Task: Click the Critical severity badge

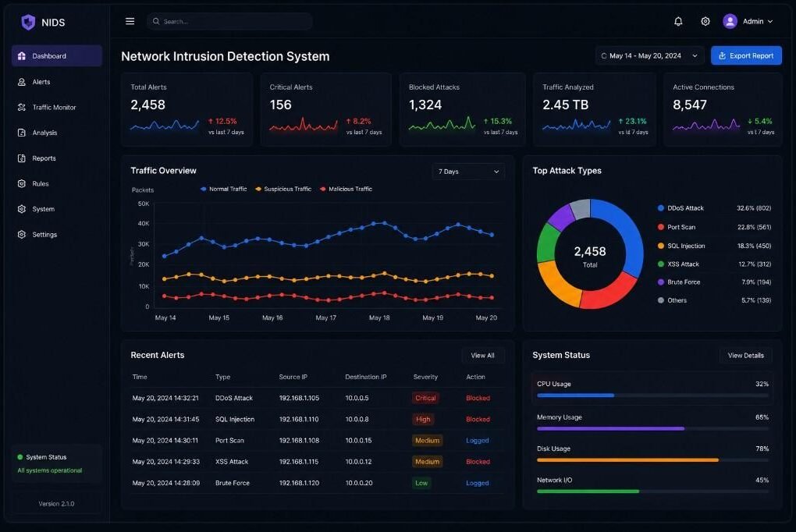Action: pyautogui.click(x=425, y=398)
